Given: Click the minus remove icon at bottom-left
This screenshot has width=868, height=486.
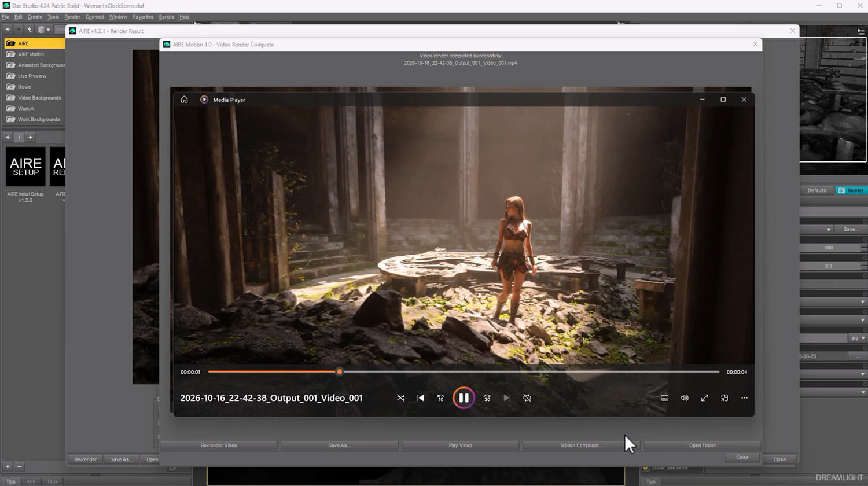Looking at the screenshot, I should pos(19,466).
